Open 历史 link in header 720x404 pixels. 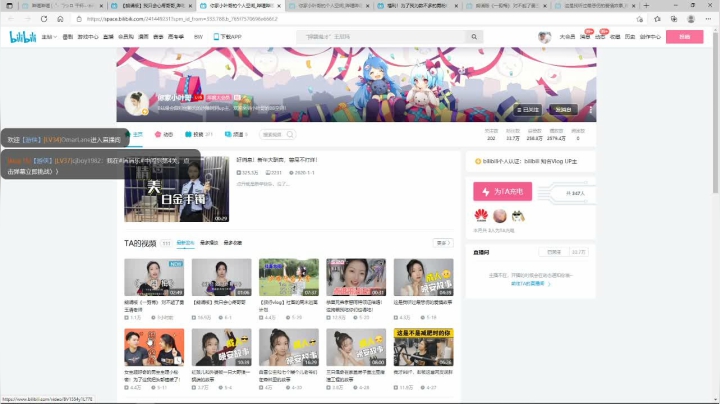coord(630,37)
